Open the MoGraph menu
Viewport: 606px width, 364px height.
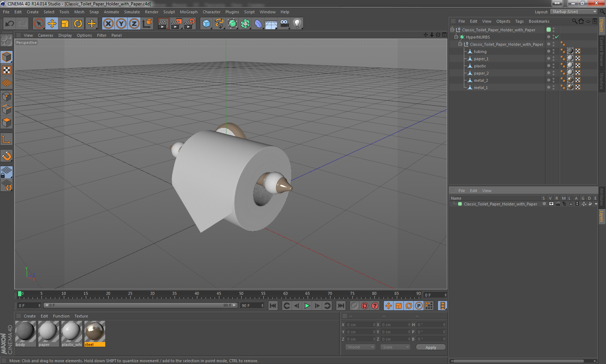[189, 12]
